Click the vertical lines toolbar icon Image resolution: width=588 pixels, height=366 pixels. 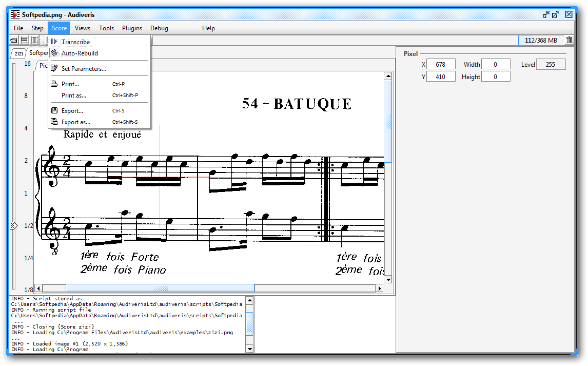[34, 40]
